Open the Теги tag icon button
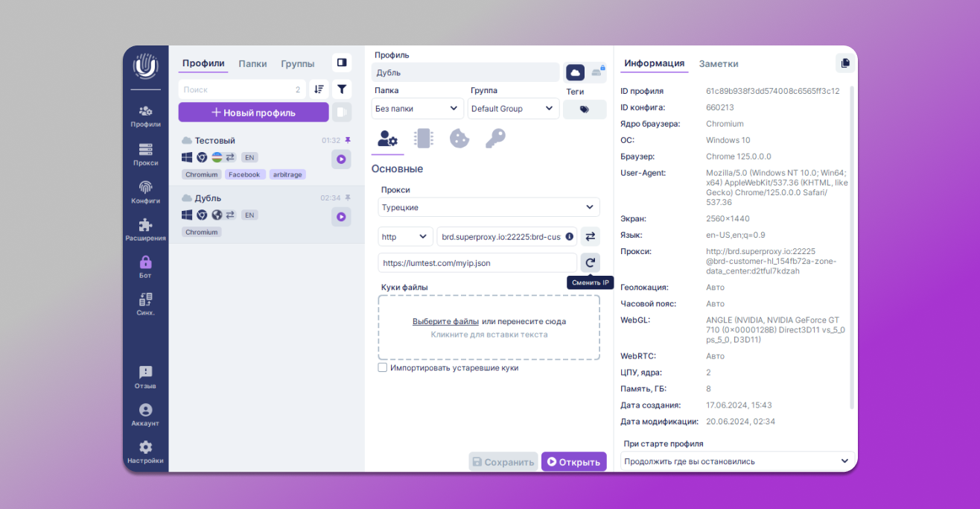Viewport: 980px width, 509px height. pyautogui.click(x=584, y=109)
